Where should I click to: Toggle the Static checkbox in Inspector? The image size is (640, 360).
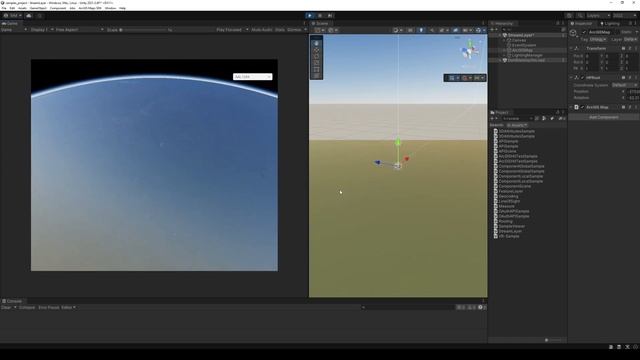click(626, 32)
